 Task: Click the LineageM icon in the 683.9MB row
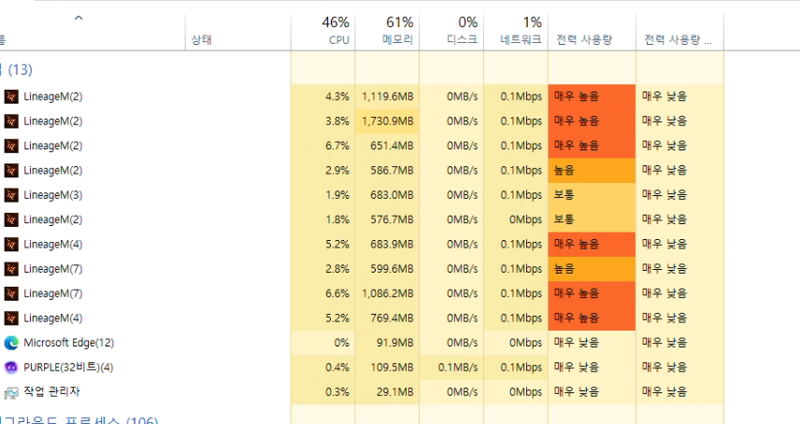coord(11,244)
